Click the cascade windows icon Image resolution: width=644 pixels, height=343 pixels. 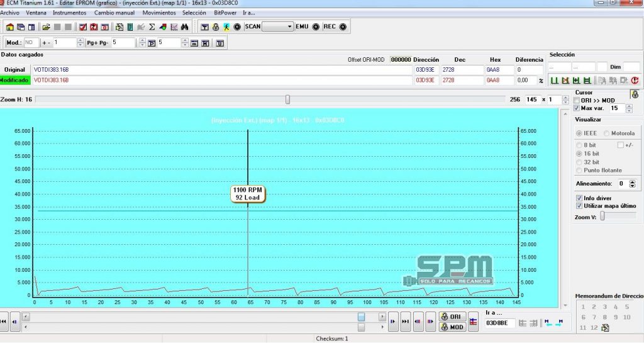tap(21, 26)
